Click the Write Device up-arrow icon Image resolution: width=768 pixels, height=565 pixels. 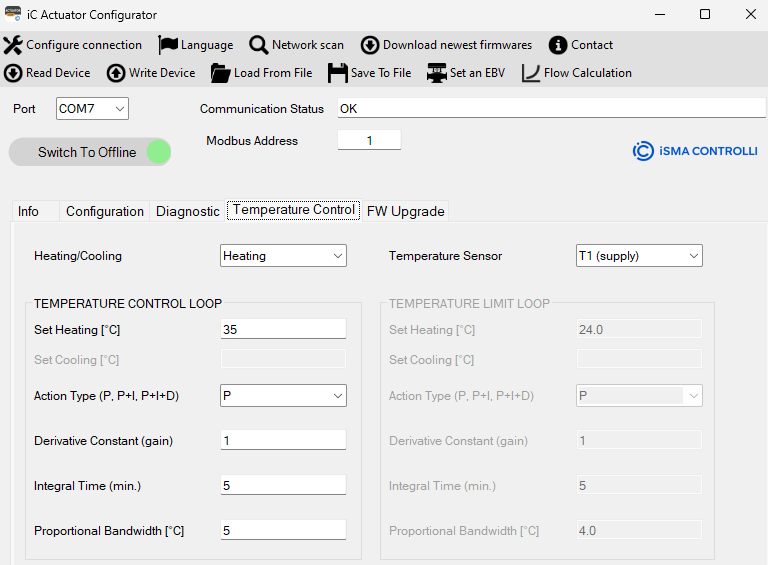tap(116, 73)
